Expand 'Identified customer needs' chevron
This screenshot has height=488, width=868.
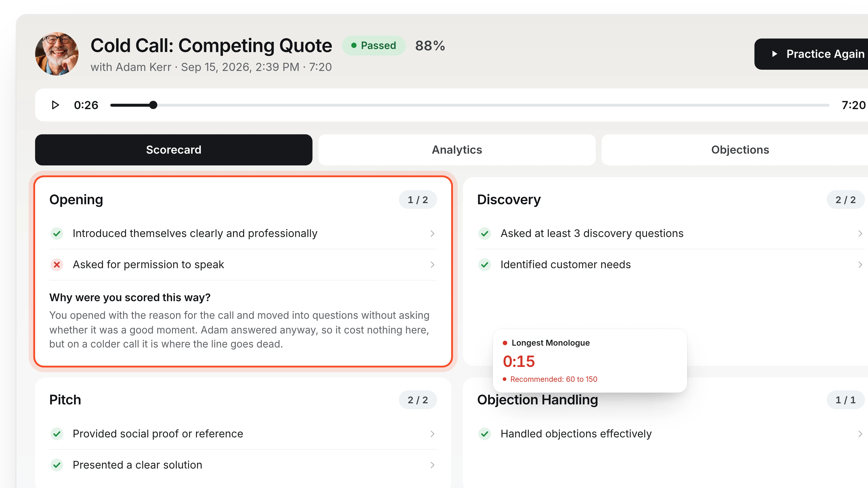(860, 265)
